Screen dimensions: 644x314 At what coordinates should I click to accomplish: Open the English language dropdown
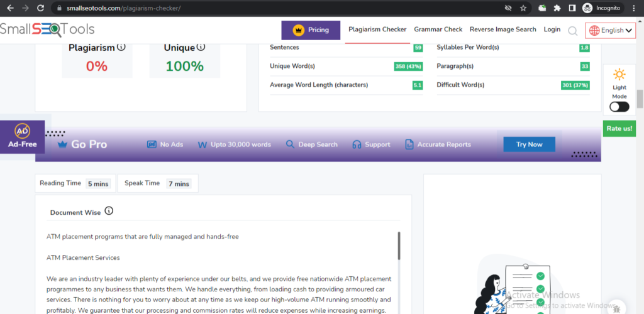pyautogui.click(x=610, y=30)
